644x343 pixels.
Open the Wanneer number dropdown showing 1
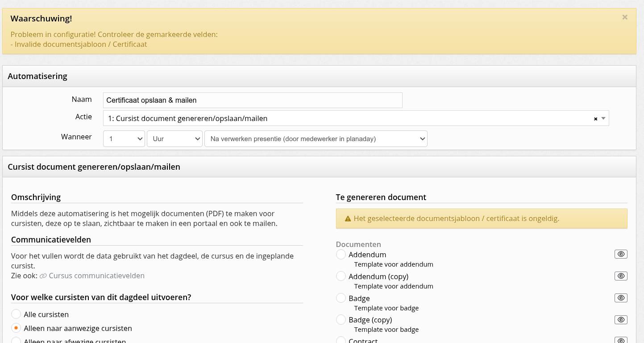[124, 139]
